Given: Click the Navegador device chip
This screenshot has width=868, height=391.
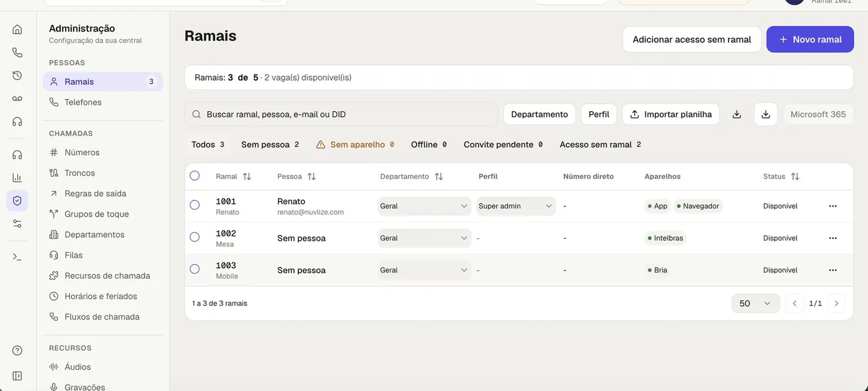Looking at the screenshot, I should coord(698,206).
